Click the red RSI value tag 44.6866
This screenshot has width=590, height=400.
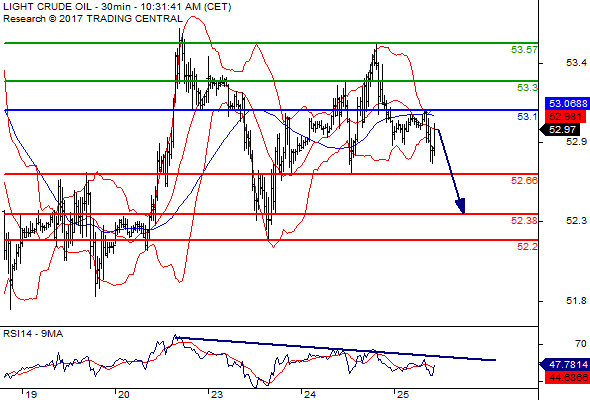click(568, 377)
